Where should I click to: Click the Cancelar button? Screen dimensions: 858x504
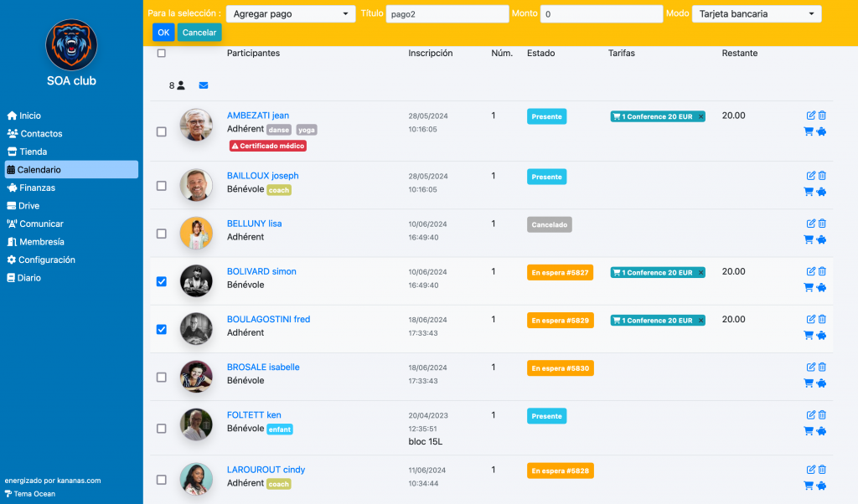[199, 33]
